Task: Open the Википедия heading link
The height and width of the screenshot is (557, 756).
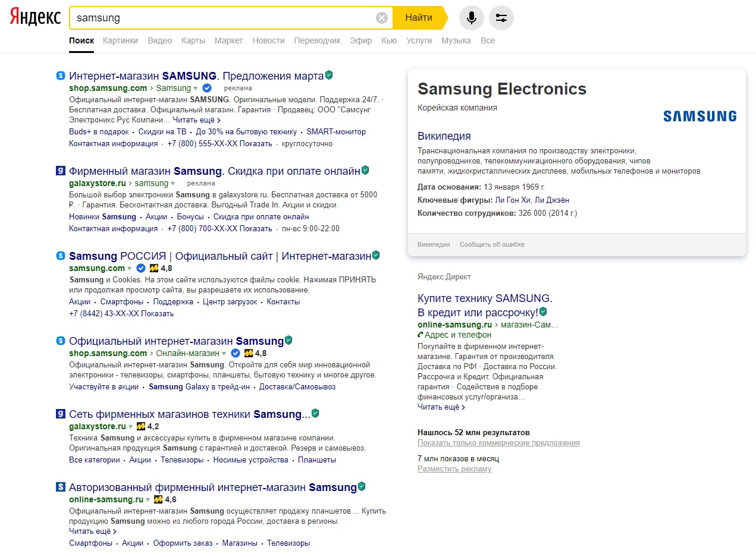Action: click(444, 136)
